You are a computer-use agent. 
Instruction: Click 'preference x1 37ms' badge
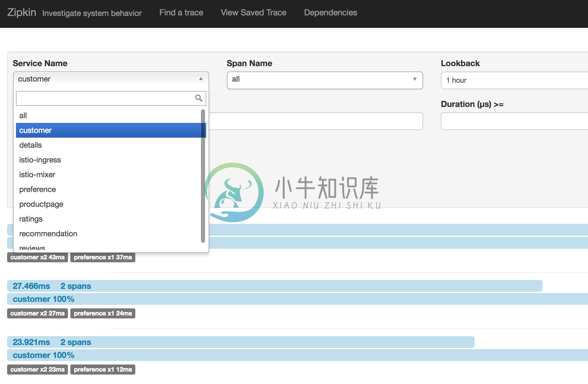[103, 257]
